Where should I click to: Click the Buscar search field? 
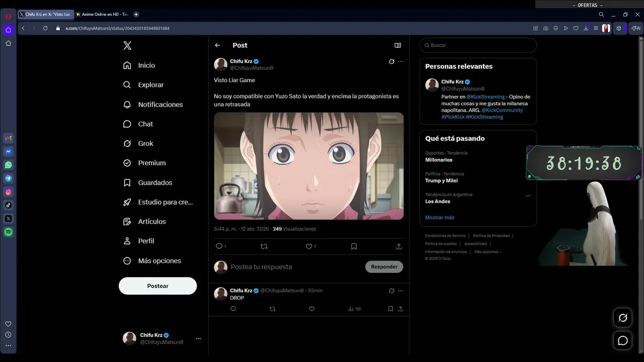coord(478,45)
